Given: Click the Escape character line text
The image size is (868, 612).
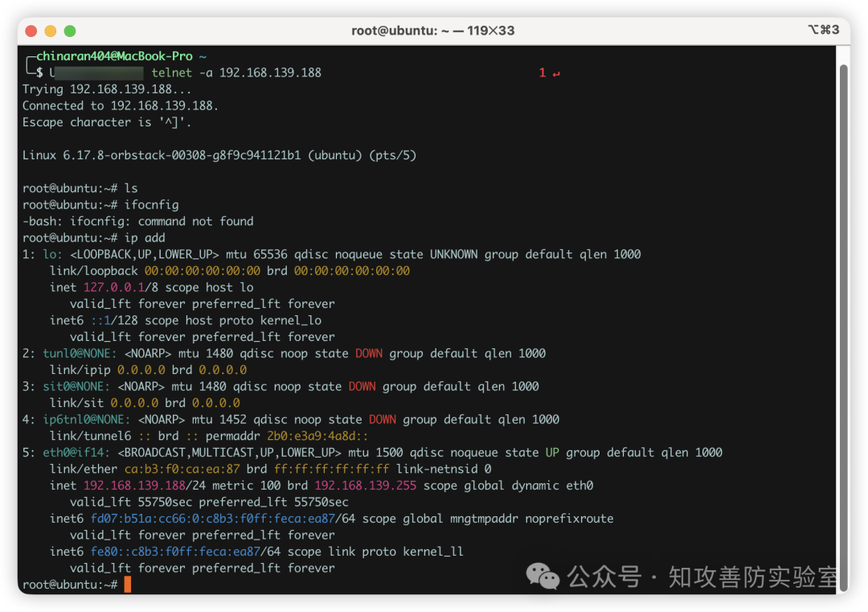Looking at the screenshot, I should 106,122.
